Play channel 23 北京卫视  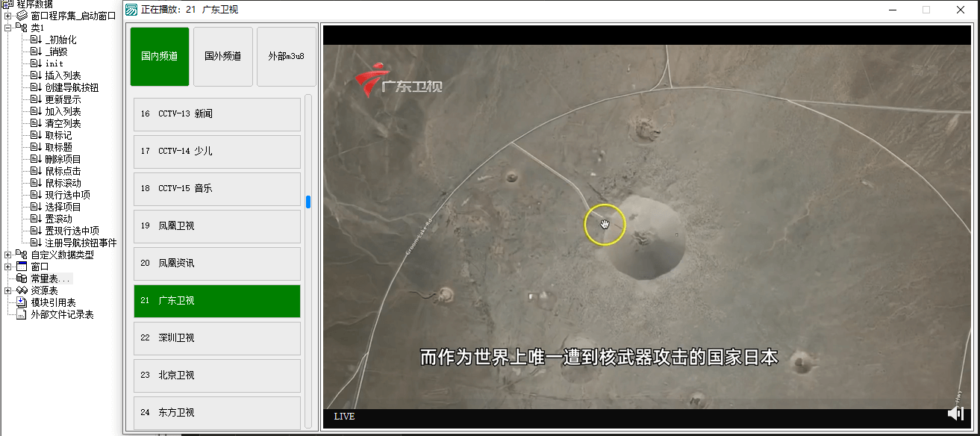pyautogui.click(x=217, y=376)
